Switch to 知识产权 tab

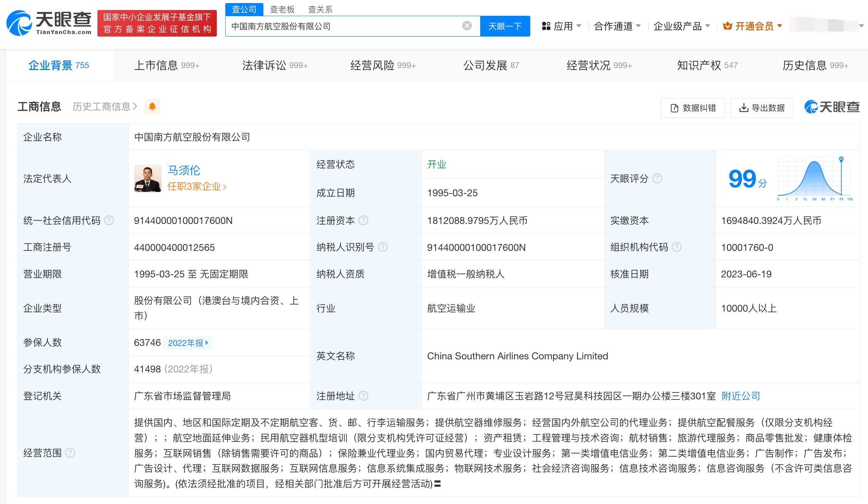click(x=707, y=65)
